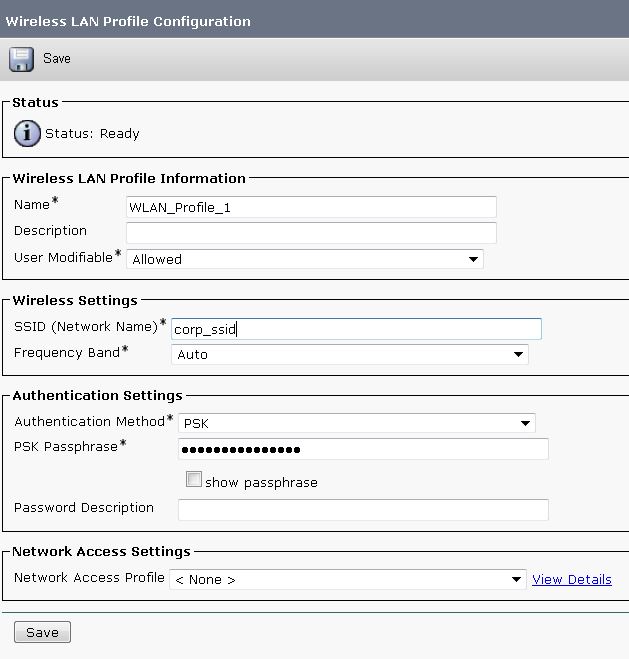Click the floppy disk Save icon
Screen dimensions: 629x659
21,59
